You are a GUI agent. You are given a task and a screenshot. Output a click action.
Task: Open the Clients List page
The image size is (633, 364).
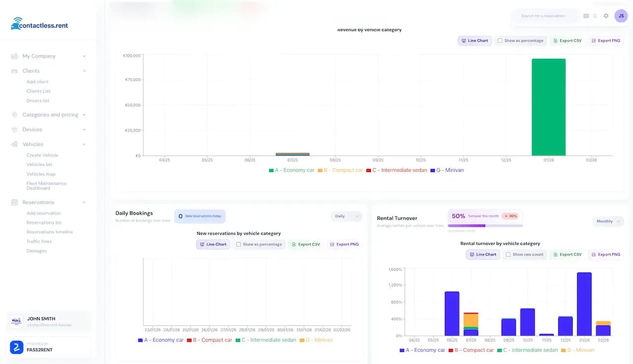pos(39,91)
